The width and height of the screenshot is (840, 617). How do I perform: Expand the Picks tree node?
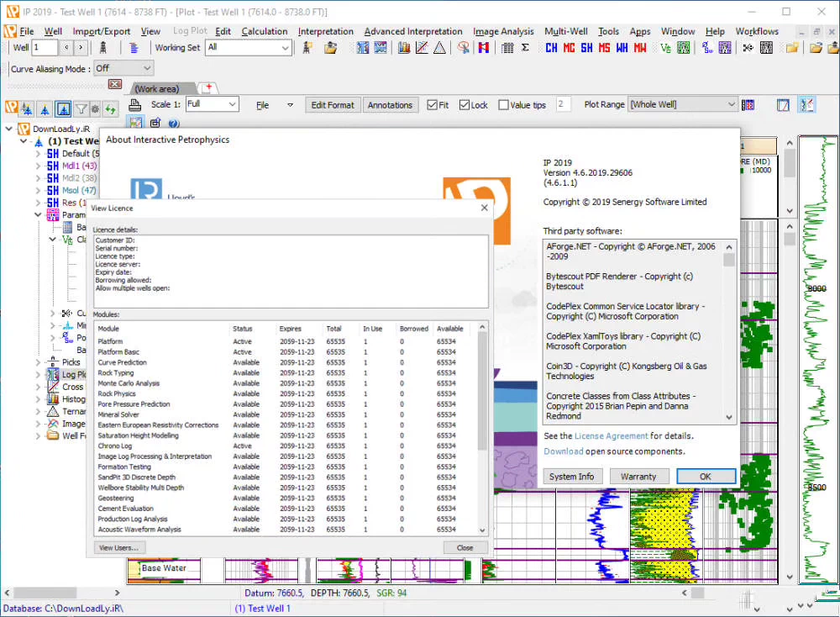(x=38, y=361)
